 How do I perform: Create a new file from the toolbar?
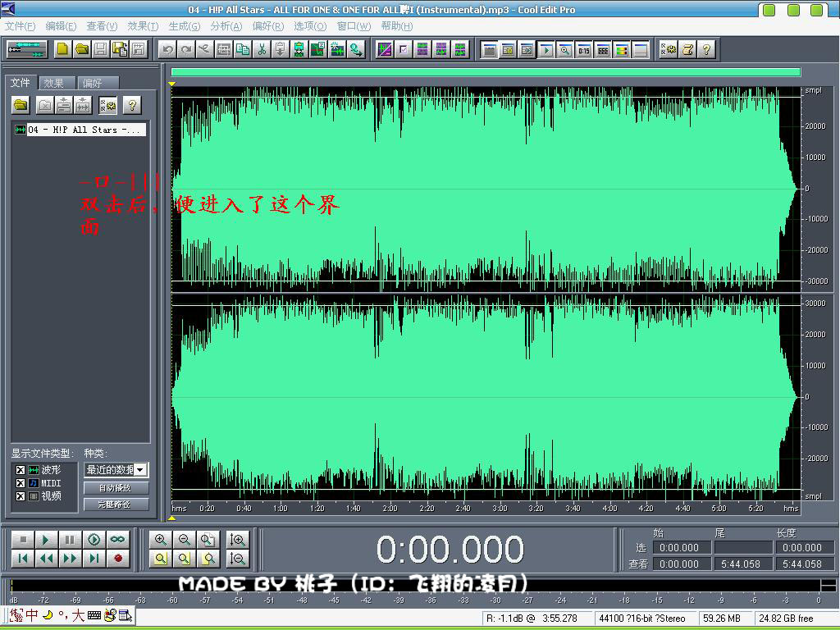[62, 49]
